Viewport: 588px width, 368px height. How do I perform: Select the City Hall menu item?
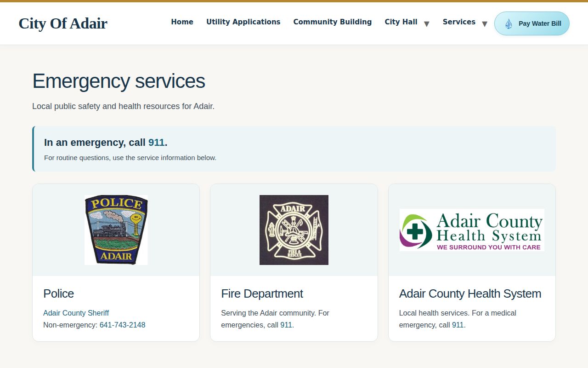tap(401, 22)
